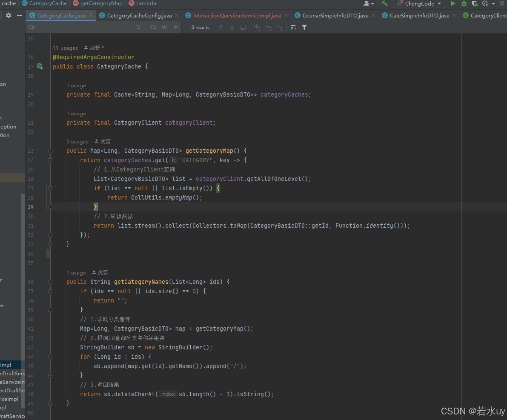Image resolution: width=507 pixels, height=420 pixels.
Task: Toggle Match Case Cc option
Action: [x=153, y=28]
